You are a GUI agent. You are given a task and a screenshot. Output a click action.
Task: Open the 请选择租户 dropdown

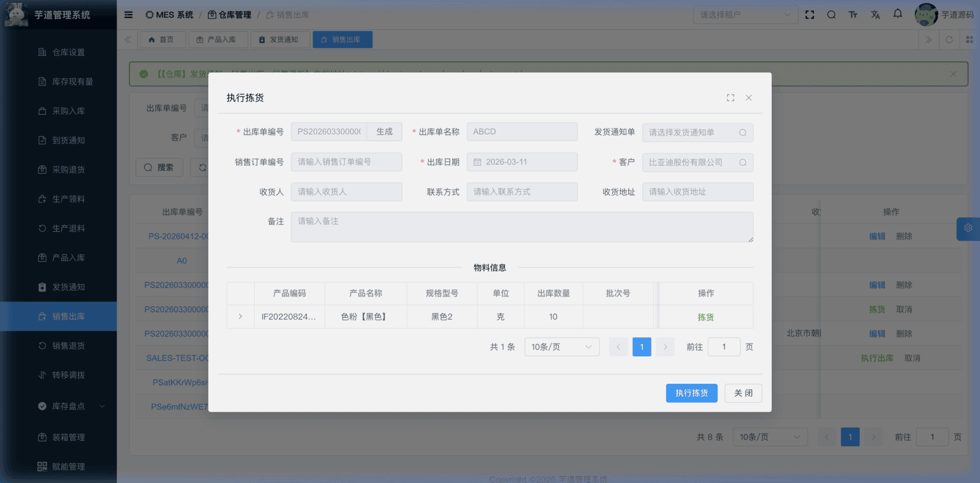tap(745, 15)
